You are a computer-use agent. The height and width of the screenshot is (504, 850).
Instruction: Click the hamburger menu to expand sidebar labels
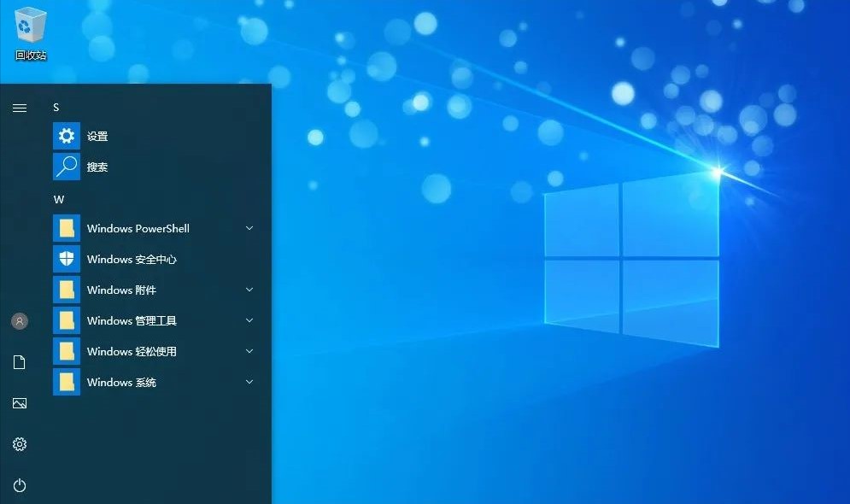(x=19, y=108)
